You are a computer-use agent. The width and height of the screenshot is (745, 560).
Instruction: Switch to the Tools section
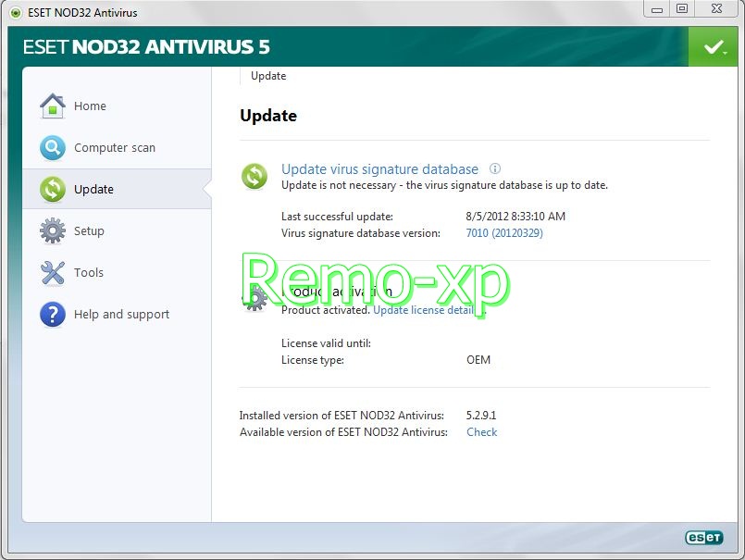point(117,272)
